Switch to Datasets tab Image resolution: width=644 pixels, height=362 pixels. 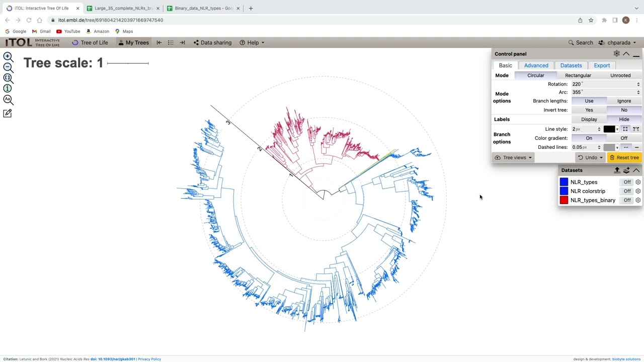pyautogui.click(x=571, y=65)
